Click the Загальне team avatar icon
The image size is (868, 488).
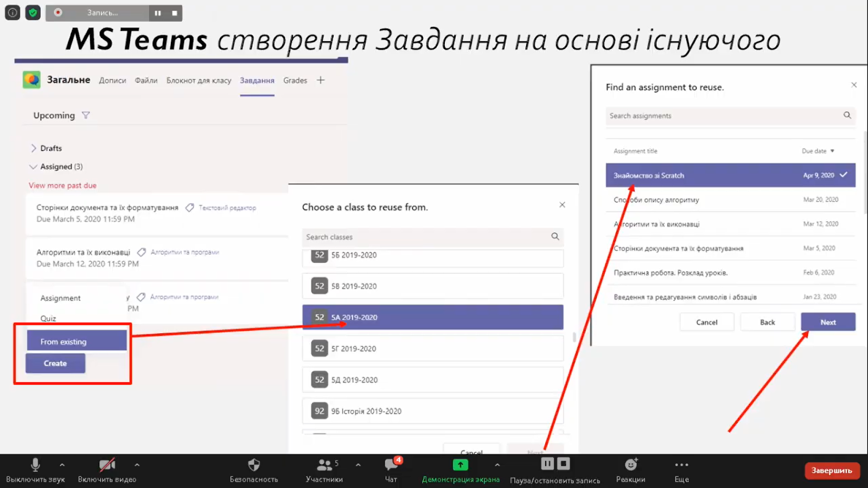coord(31,80)
